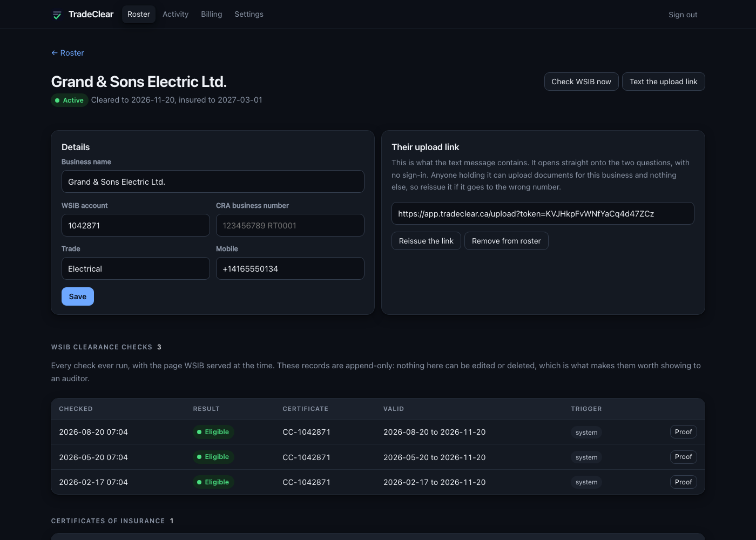Go to the Billing tab
The width and height of the screenshot is (756, 540).
point(212,15)
